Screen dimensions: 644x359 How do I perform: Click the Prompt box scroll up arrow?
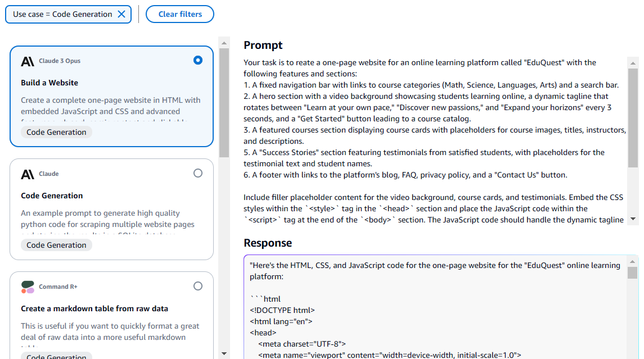[x=633, y=63]
